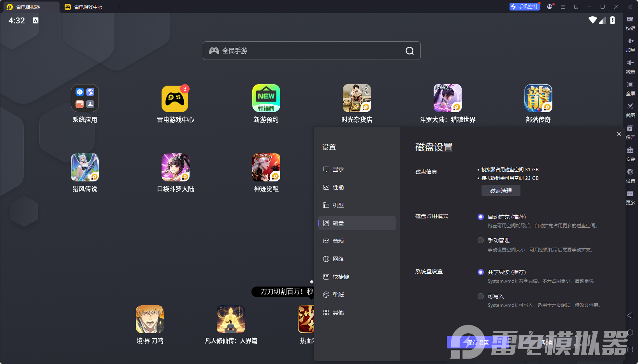Tap the Android recents square button
The width and height of the screenshot is (638, 364).
pyautogui.click(x=630, y=350)
